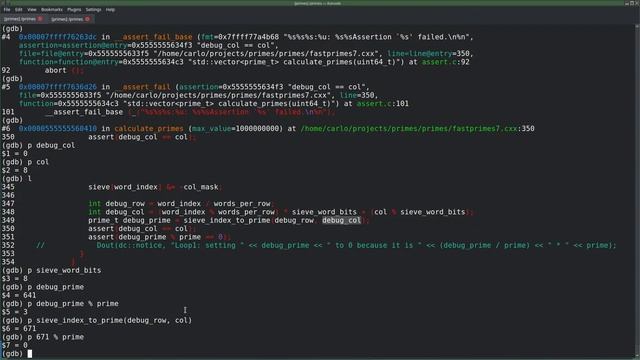Click '(gdb) p debug_prime % prime' line
Viewport: 640px width, 360px height.
(x=60, y=304)
